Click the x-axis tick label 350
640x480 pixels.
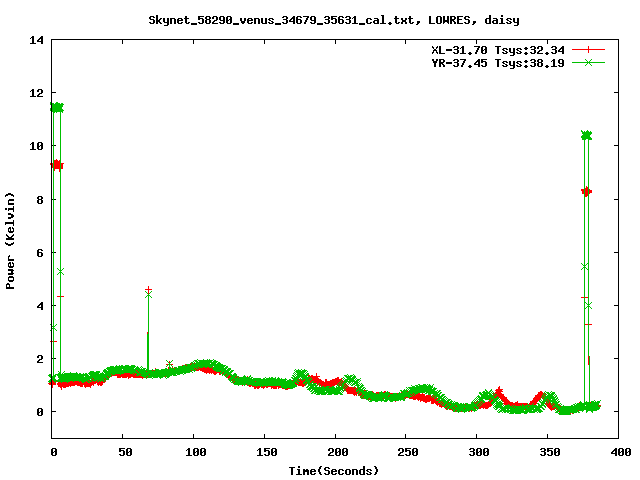pos(550,452)
